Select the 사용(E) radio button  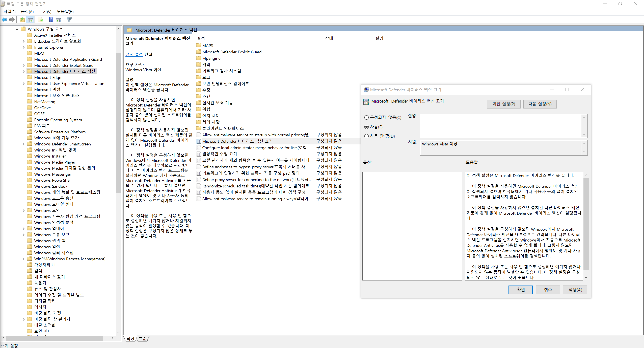click(x=366, y=127)
